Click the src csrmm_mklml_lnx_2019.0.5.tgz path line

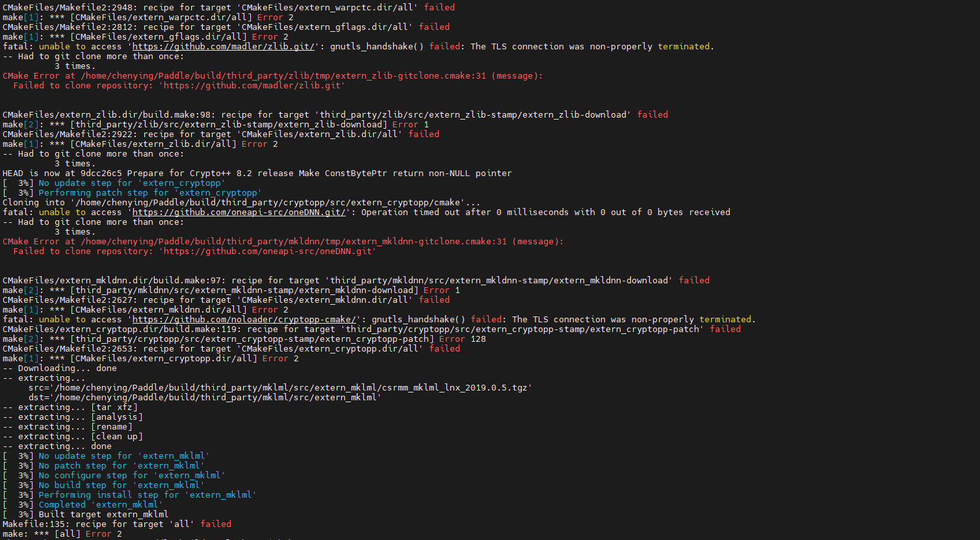tap(281, 388)
